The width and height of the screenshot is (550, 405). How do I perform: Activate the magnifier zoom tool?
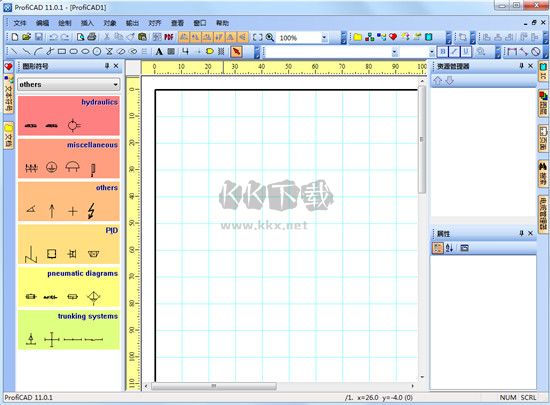pyautogui.click(x=270, y=37)
